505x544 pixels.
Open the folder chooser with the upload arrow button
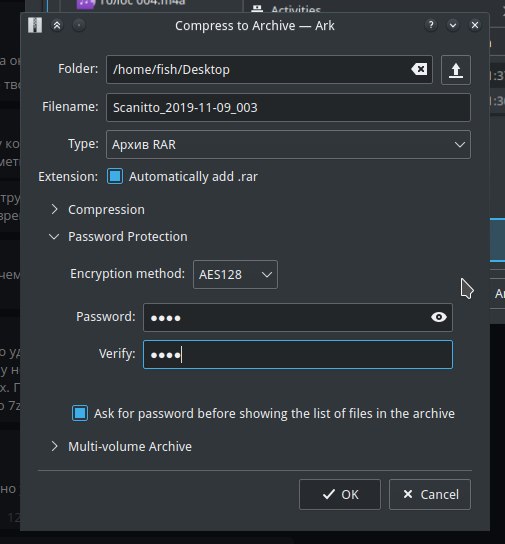[x=456, y=70]
